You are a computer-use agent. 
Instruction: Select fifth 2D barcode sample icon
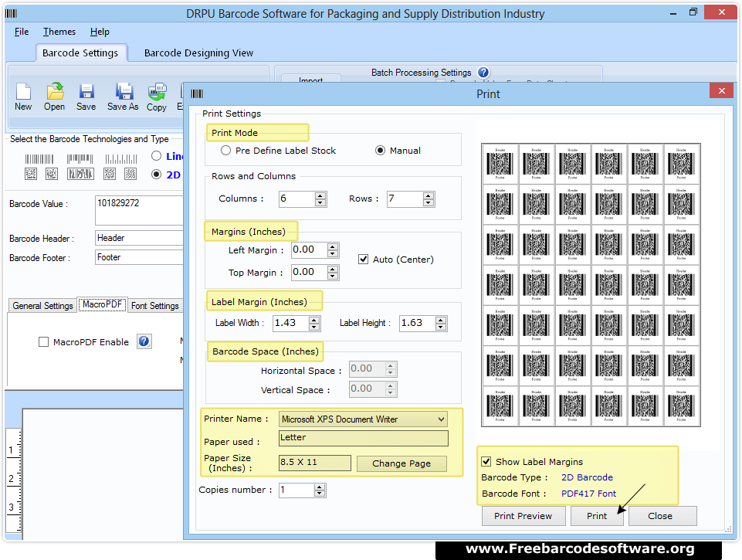tap(130, 175)
